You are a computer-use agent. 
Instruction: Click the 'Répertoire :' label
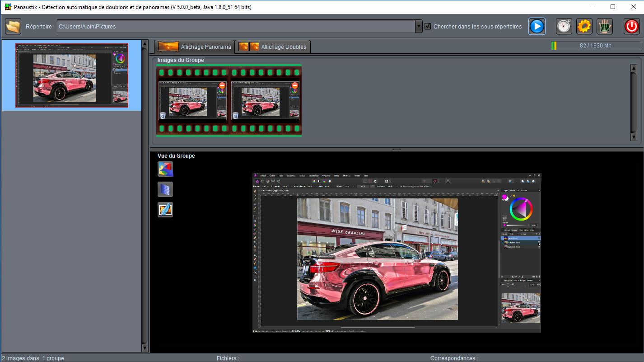pos(40,27)
